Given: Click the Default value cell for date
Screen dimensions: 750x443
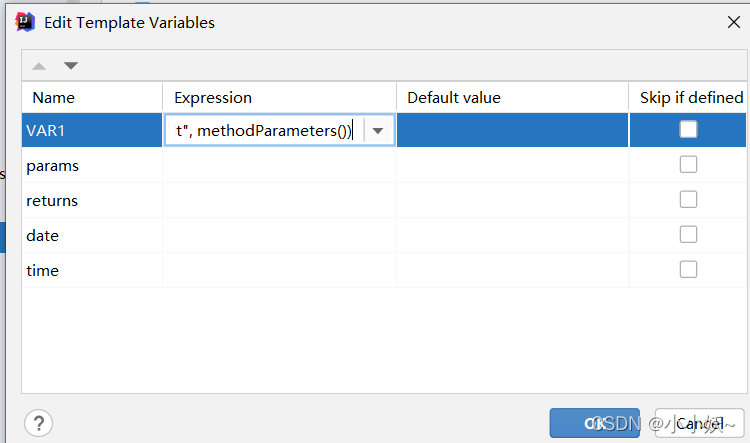Looking at the screenshot, I should click(512, 236).
